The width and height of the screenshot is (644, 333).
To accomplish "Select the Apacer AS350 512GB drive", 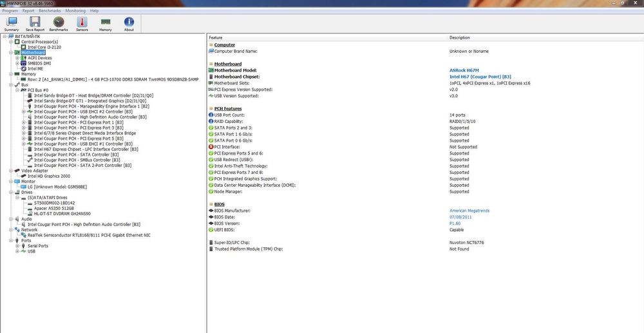I will coord(54,208).
